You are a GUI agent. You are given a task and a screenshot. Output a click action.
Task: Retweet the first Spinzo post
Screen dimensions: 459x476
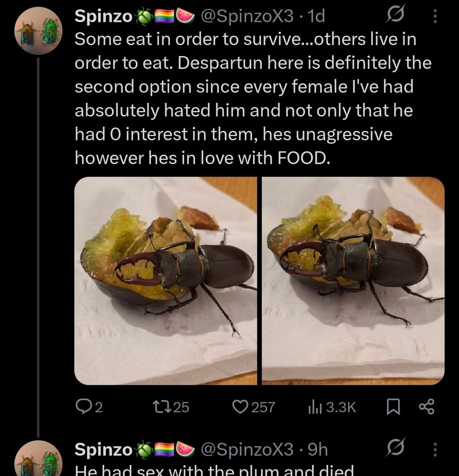point(170,407)
